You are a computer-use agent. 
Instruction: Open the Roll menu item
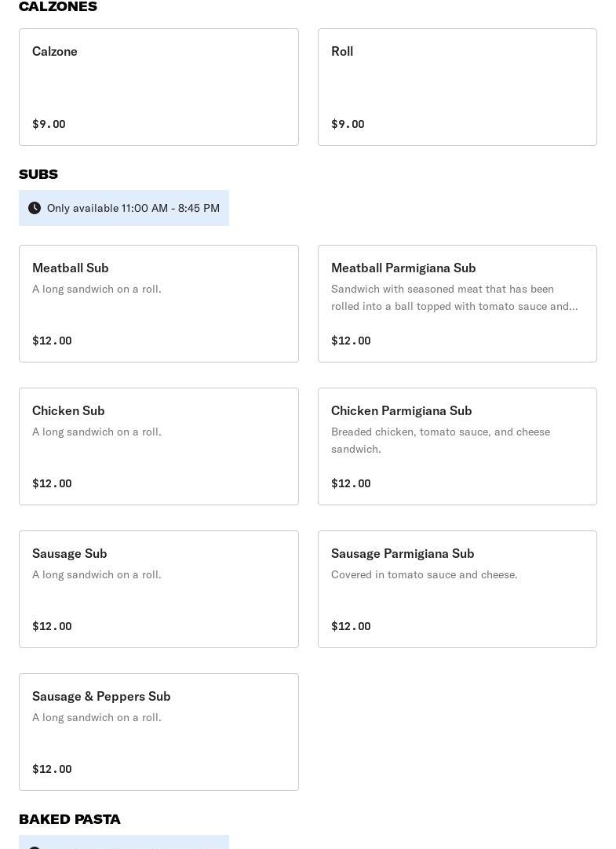point(457,87)
